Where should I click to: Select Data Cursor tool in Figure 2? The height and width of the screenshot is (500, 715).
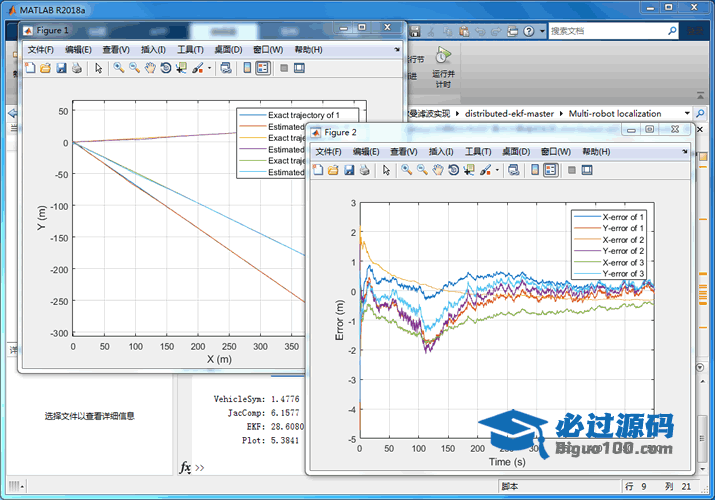(469, 170)
